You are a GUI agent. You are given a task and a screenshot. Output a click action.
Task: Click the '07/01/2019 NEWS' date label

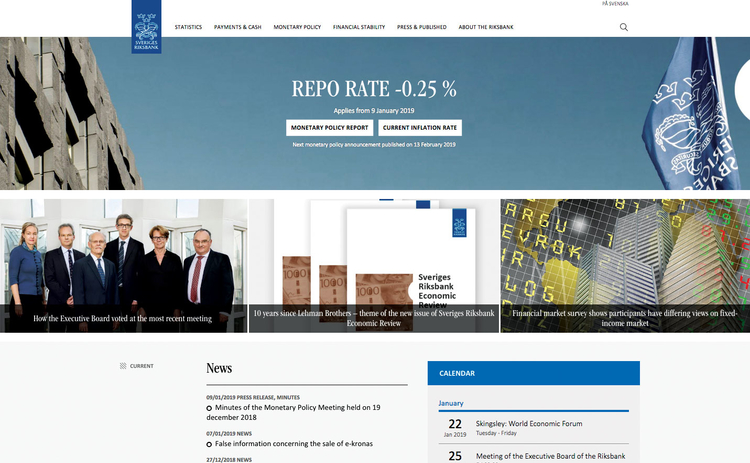(229, 434)
